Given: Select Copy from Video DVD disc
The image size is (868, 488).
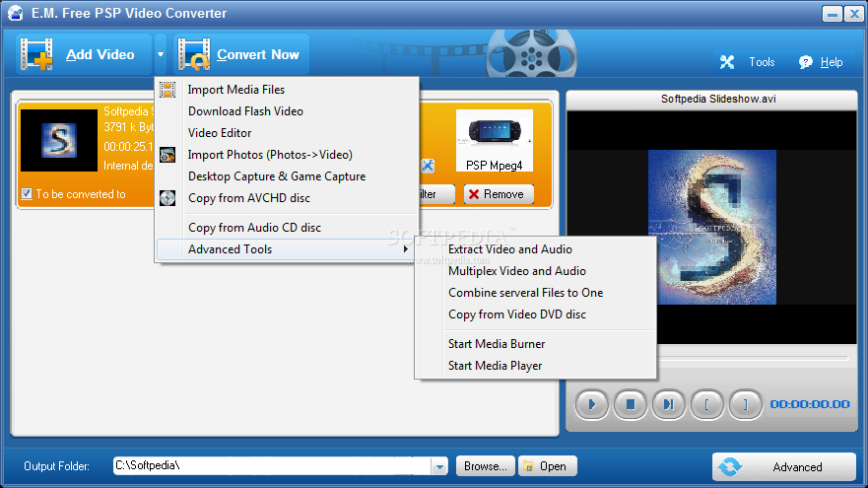Looking at the screenshot, I should [536, 314].
